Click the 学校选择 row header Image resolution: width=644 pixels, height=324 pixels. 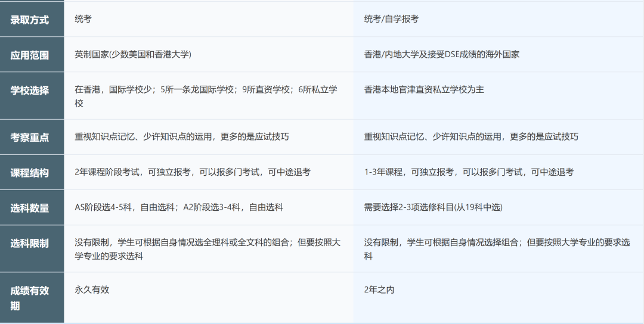pyautogui.click(x=32, y=96)
